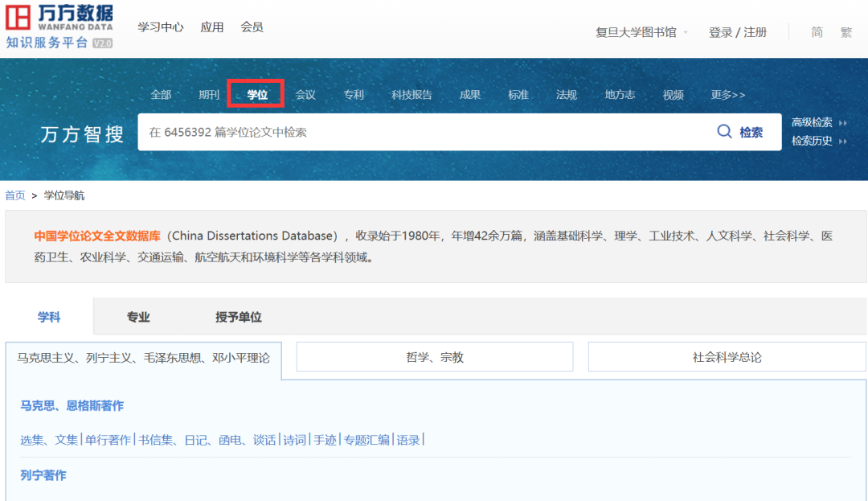The image size is (868, 501).
Task: Select the 学位 search category
Action: pyautogui.click(x=257, y=95)
